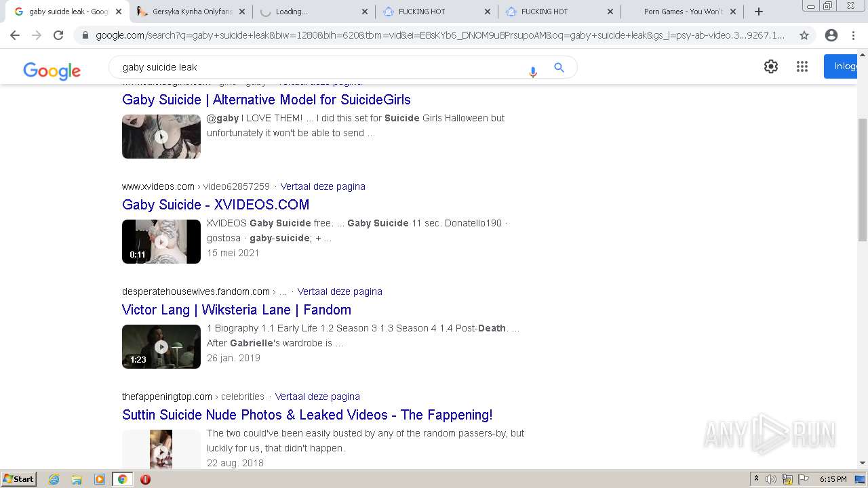
Task: Open the Google apps grid
Action: click(x=802, y=66)
